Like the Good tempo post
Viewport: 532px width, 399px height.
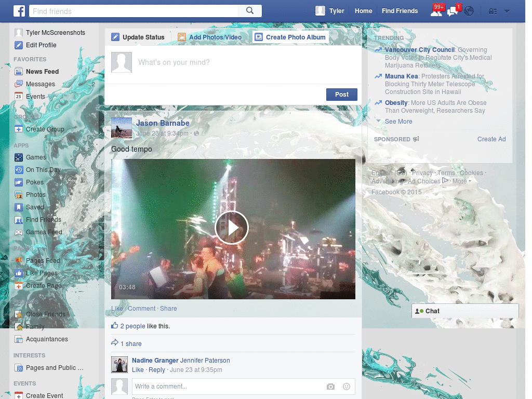click(x=117, y=309)
